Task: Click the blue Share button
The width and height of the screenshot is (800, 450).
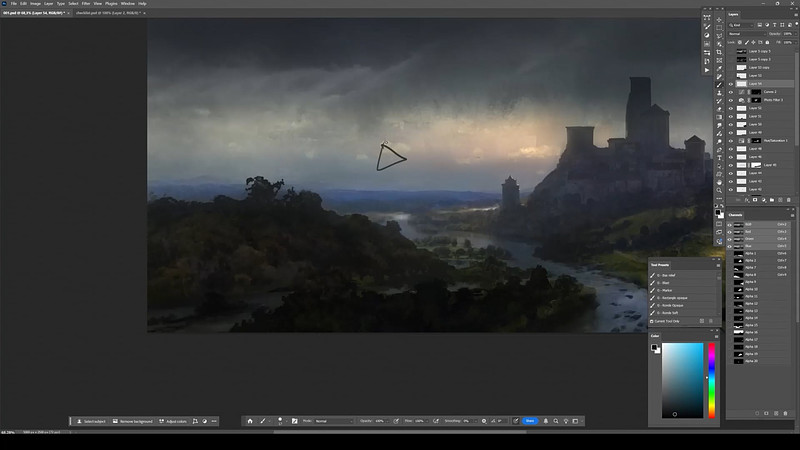Action: pyautogui.click(x=530, y=421)
